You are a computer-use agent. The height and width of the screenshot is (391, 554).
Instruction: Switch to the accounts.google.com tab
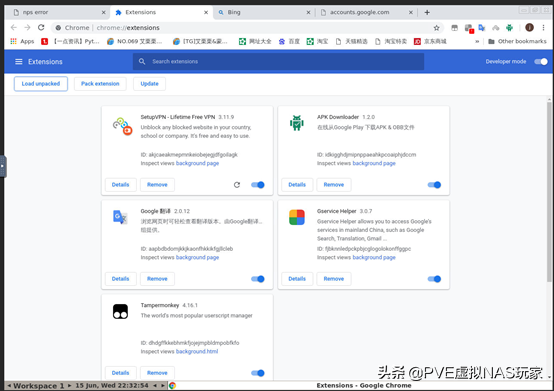[366, 12]
